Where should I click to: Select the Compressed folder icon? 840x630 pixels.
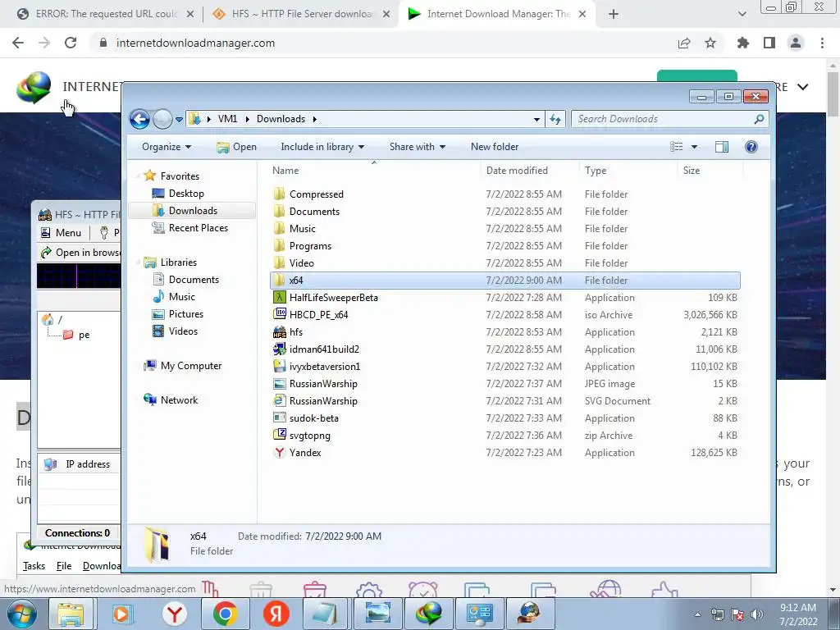point(279,194)
